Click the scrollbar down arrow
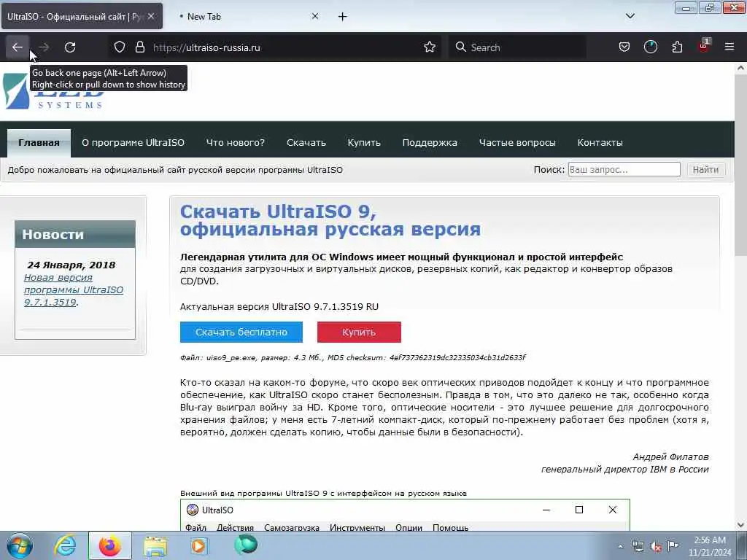Screen dimensions: 747x560 [740, 525]
